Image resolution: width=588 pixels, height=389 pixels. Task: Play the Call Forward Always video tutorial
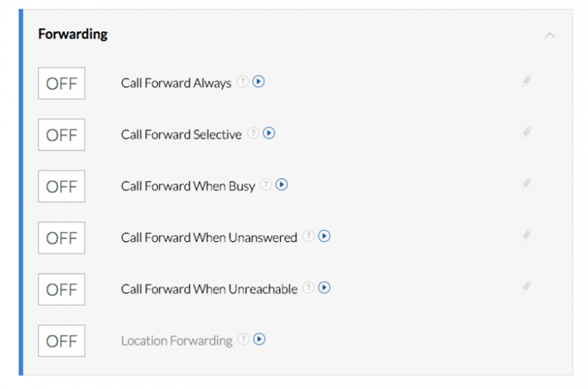tap(258, 82)
